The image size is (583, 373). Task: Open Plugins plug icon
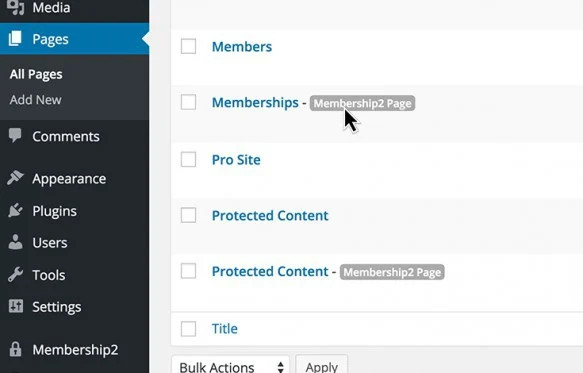click(x=15, y=210)
